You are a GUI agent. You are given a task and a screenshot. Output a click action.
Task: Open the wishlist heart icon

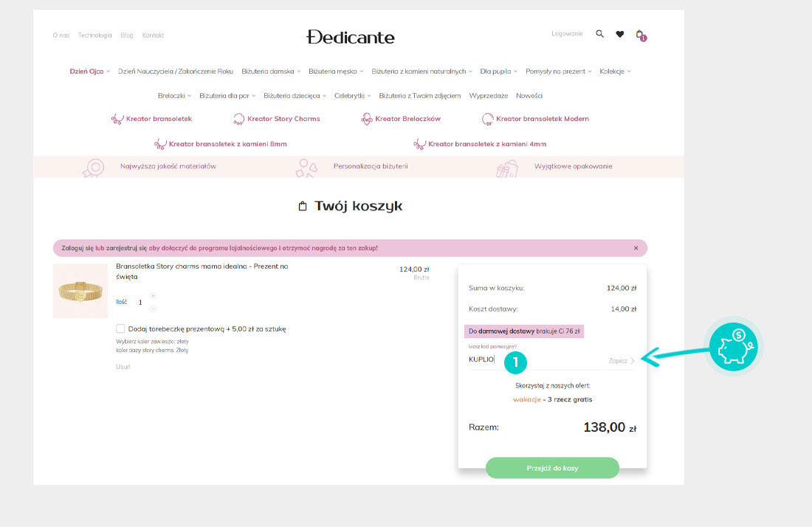[x=620, y=34]
